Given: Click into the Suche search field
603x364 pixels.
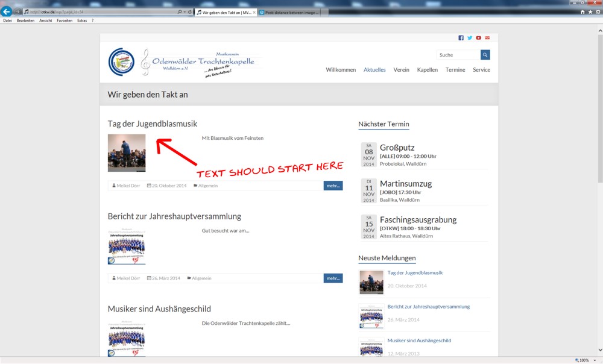Looking at the screenshot, I should pyautogui.click(x=458, y=55).
